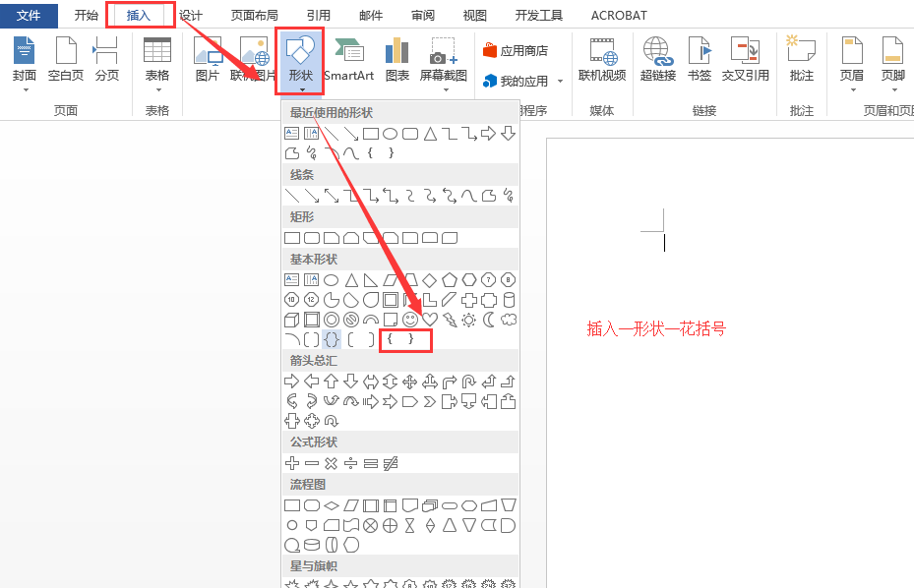
Task: Pick the rounded rectangle in 矩形
Action: click(x=312, y=238)
